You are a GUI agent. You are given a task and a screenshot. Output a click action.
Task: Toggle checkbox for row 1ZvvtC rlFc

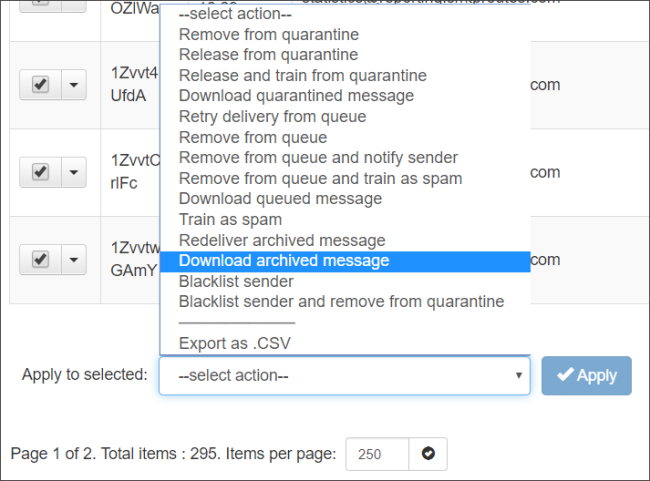coord(41,172)
